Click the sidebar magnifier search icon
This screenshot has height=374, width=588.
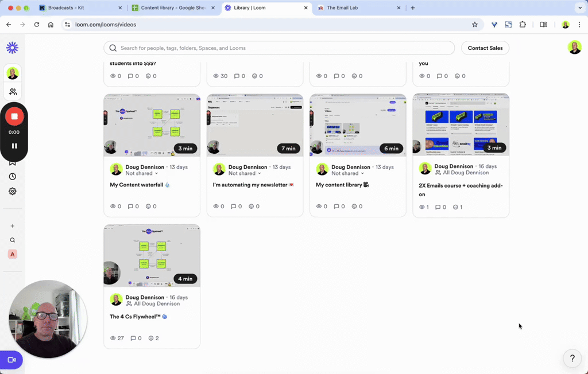[x=13, y=240]
